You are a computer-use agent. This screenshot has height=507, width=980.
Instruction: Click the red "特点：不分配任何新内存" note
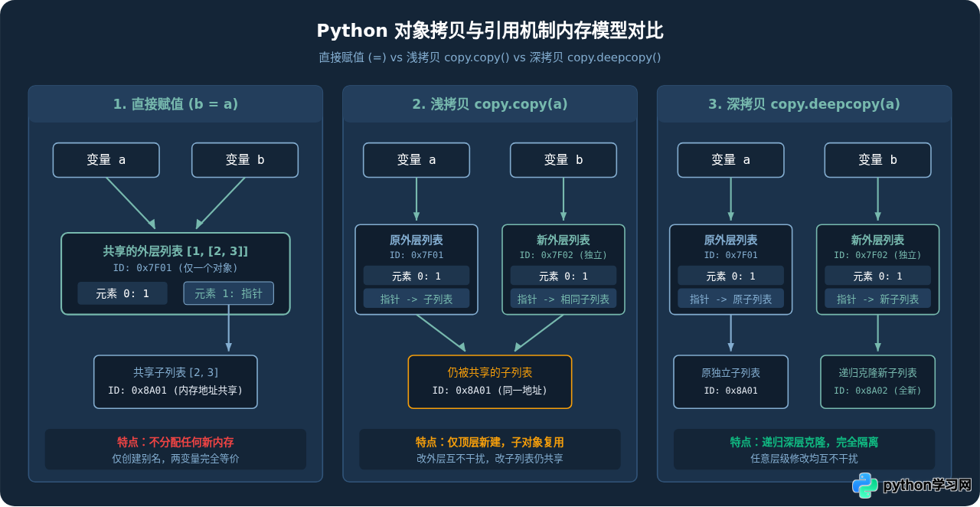click(175, 442)
